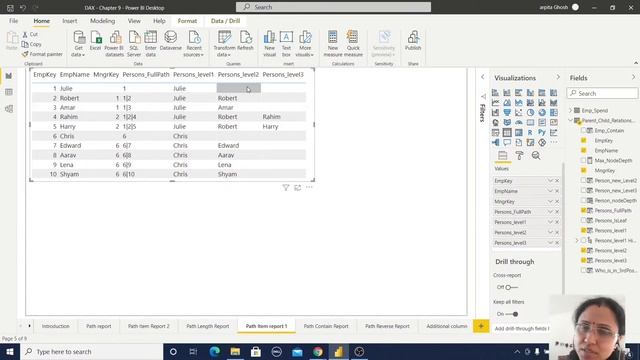Click the search box in the title bar
The image size is (640, 360).
pos(333,7)
